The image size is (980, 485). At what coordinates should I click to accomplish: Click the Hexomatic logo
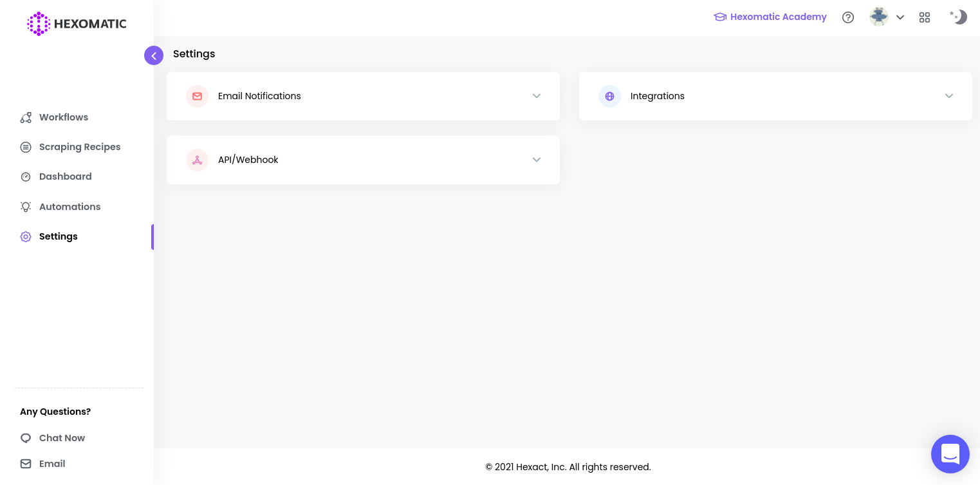[77, 24]
